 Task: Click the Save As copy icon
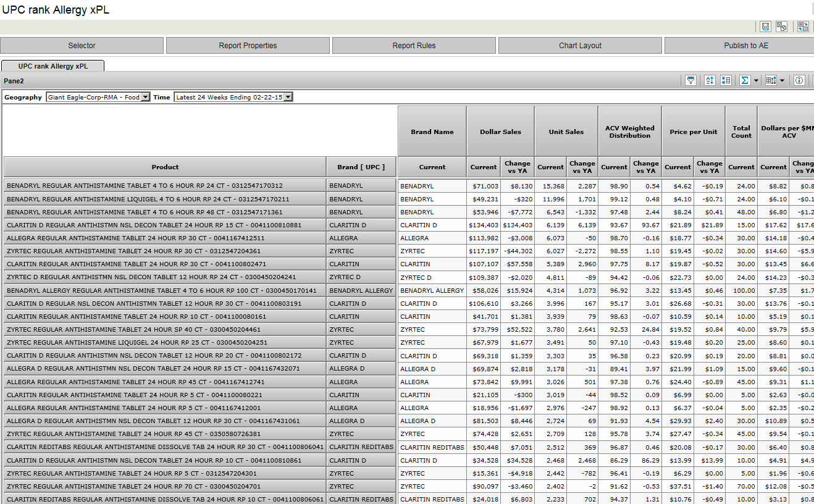click(782, 27)
